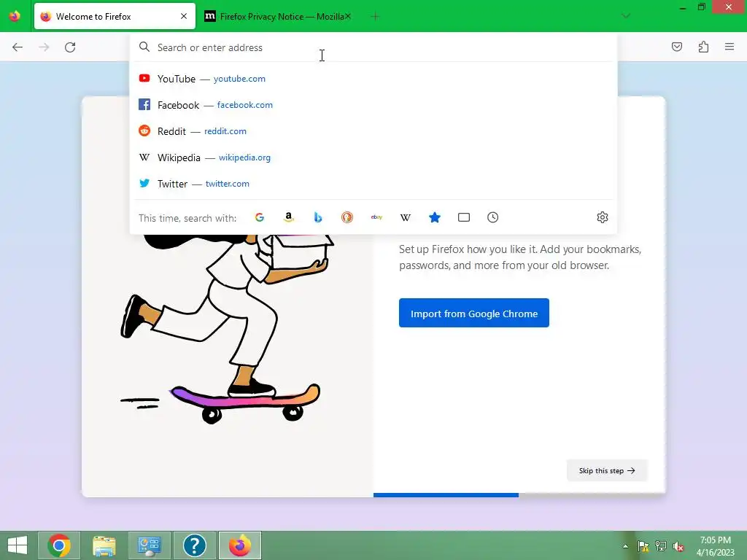Open a new tab with plus
Viewport: 747px width, 560px height.
click(x=375, y=17)
